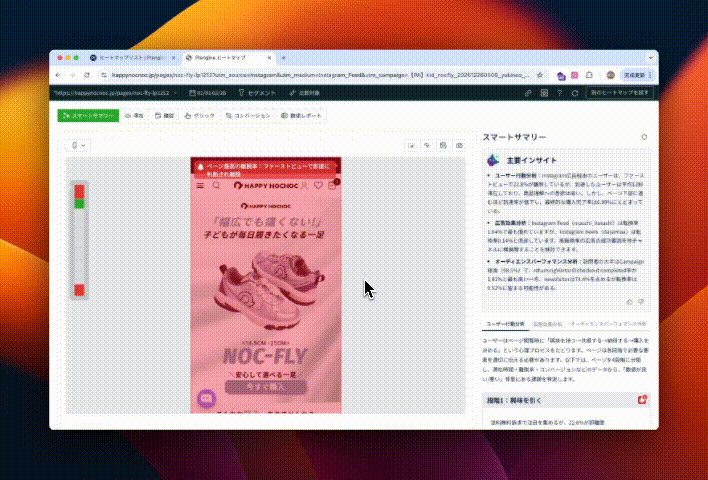Click the purple chat widget icon
Image resolution: width=708 pixels, height=480 pixels.
[207, 398]
